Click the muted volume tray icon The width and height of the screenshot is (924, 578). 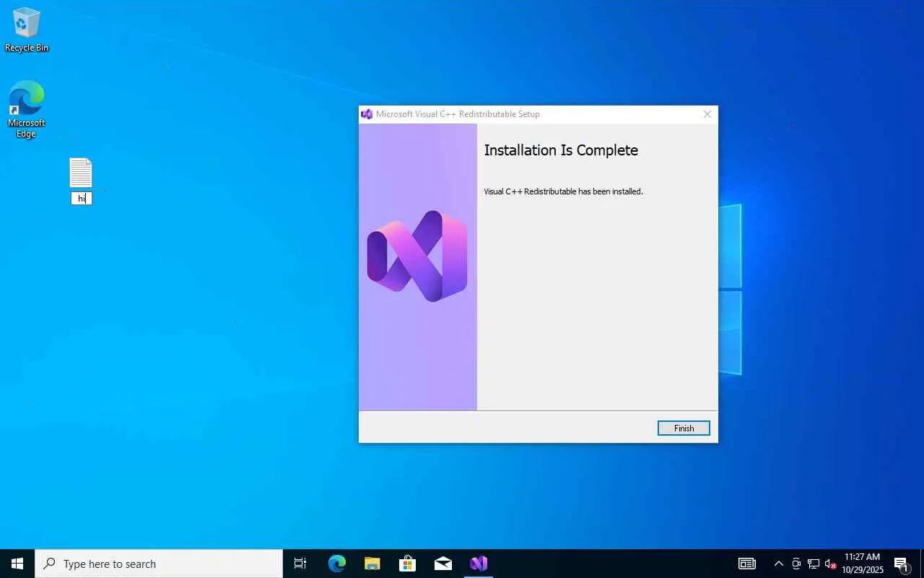830,564
